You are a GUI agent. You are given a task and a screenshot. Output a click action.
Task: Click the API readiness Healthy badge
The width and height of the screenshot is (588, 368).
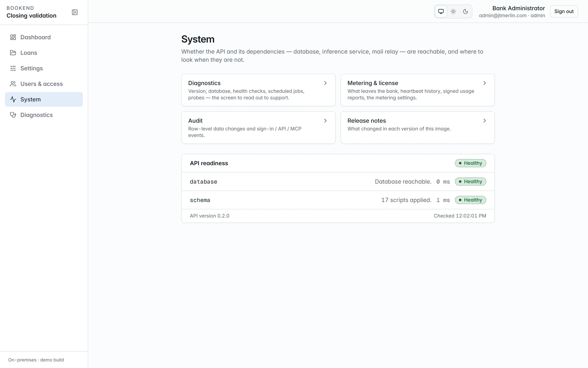[x=470, y=163]
